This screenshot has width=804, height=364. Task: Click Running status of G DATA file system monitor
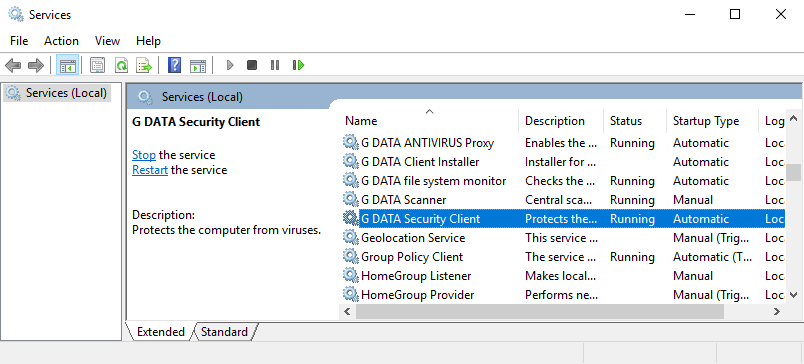(x=632, y=180)
